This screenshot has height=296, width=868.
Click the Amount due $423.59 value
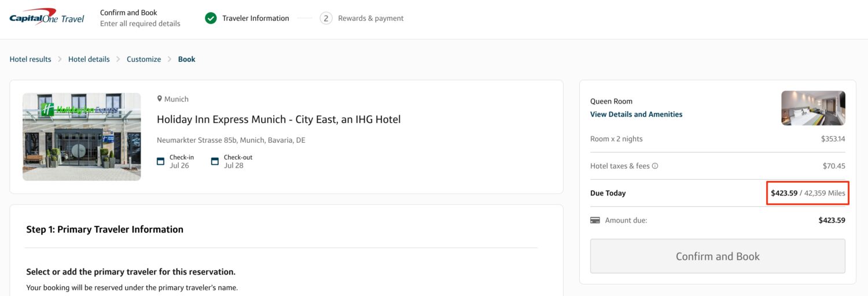(x=832, y=220)
